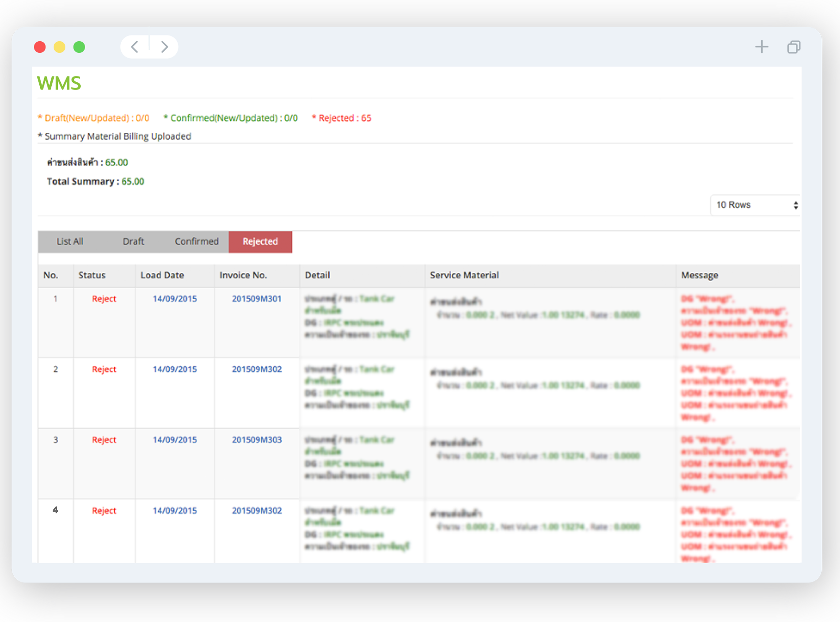Click row number 3 cell
Screen dimensions: 840x622
56,464
